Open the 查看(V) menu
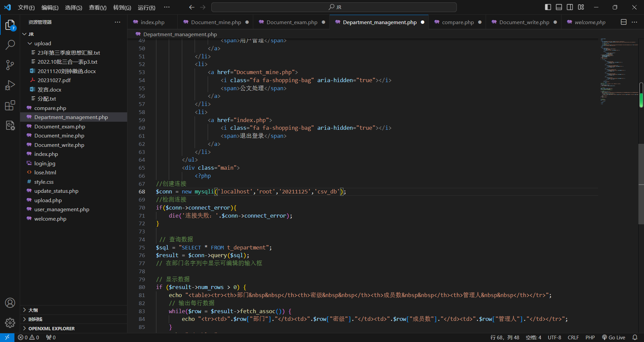The height and width of the screenshot is (342, 644). (97, 7)
